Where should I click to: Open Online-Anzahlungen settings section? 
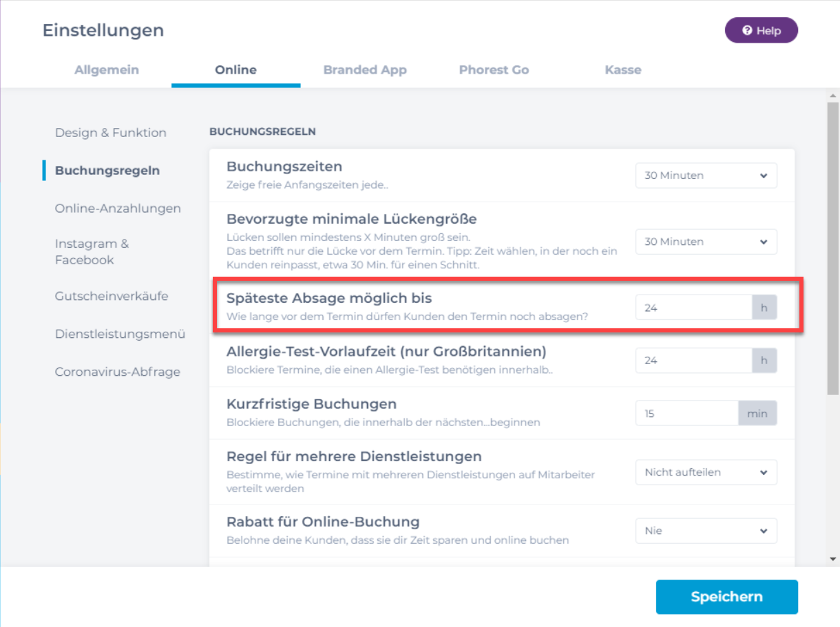118,209
